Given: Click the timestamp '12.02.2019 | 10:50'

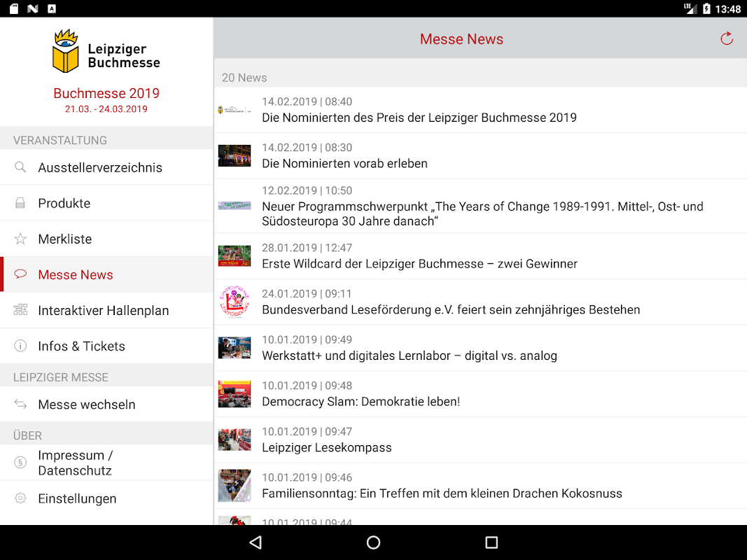Looking at the screenshot, I should [x=307, y=190].
